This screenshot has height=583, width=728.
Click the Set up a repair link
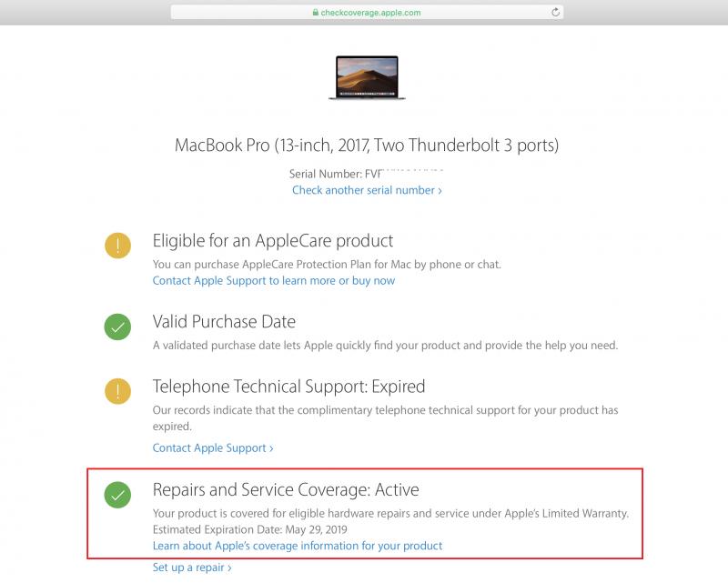[x=192, y=568]
